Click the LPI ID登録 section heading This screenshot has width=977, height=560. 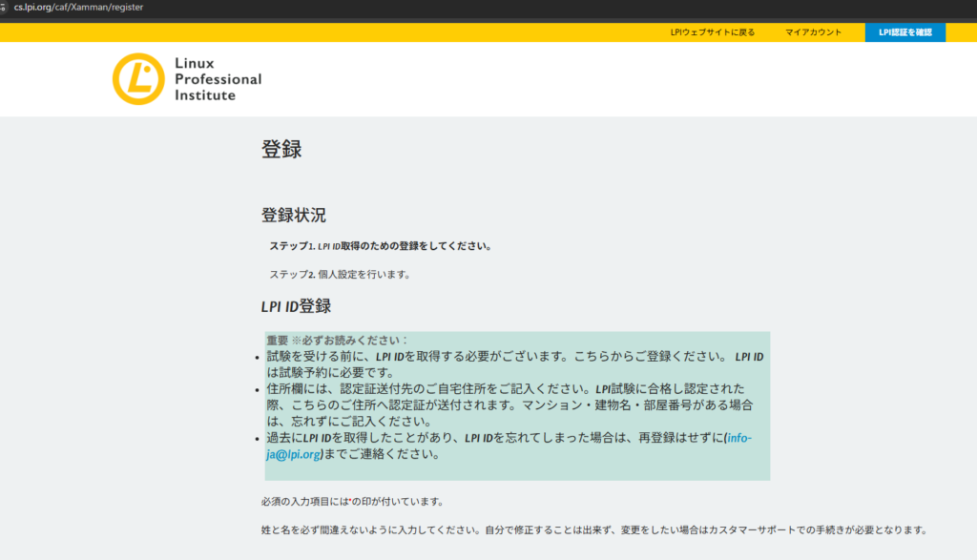(296, 306)
